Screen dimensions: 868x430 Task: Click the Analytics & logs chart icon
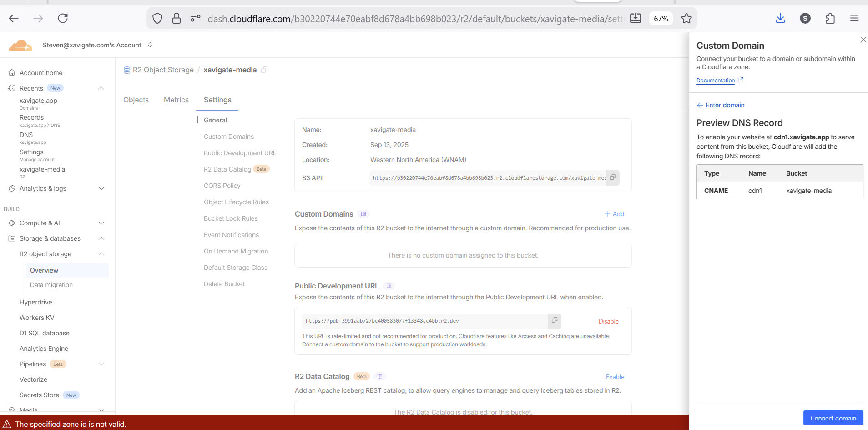(x=12, y=188)
